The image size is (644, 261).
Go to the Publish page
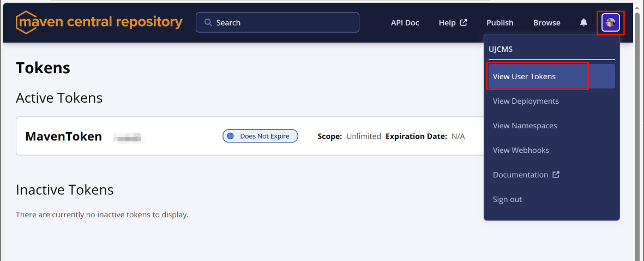coord(499,22)
